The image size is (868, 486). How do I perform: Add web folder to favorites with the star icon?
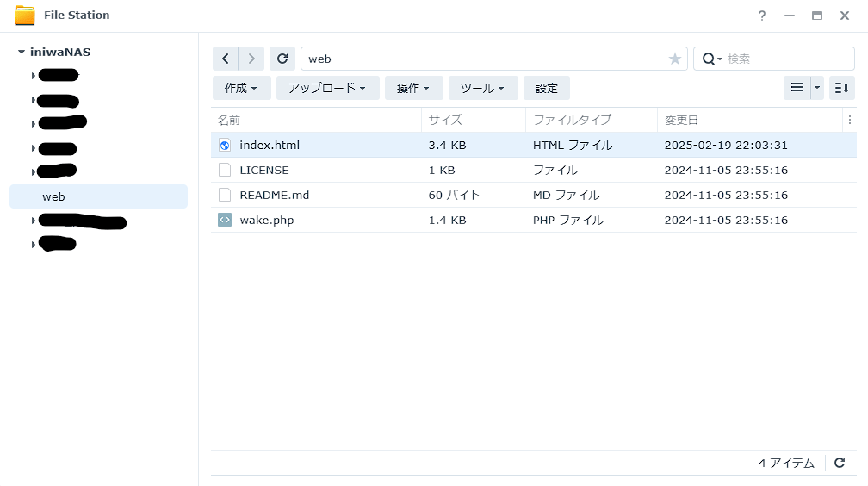pos(674,59)
